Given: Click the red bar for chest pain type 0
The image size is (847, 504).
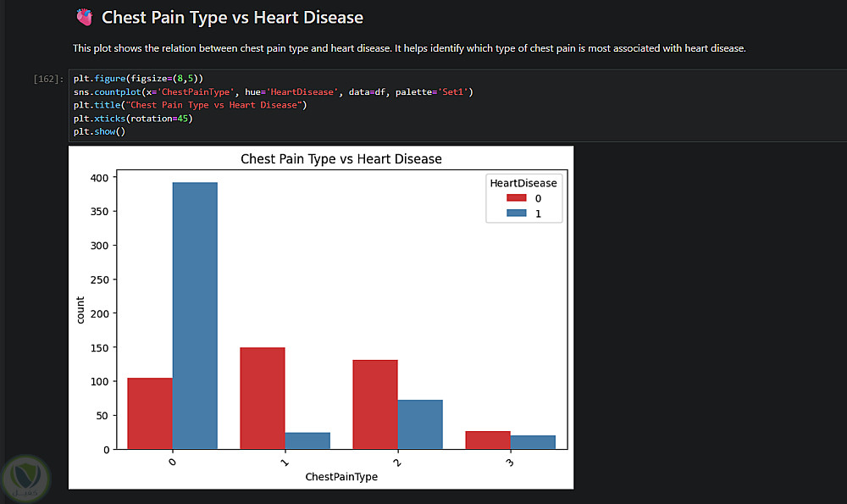Looking at the screenshot, I should tap(150, 413).
